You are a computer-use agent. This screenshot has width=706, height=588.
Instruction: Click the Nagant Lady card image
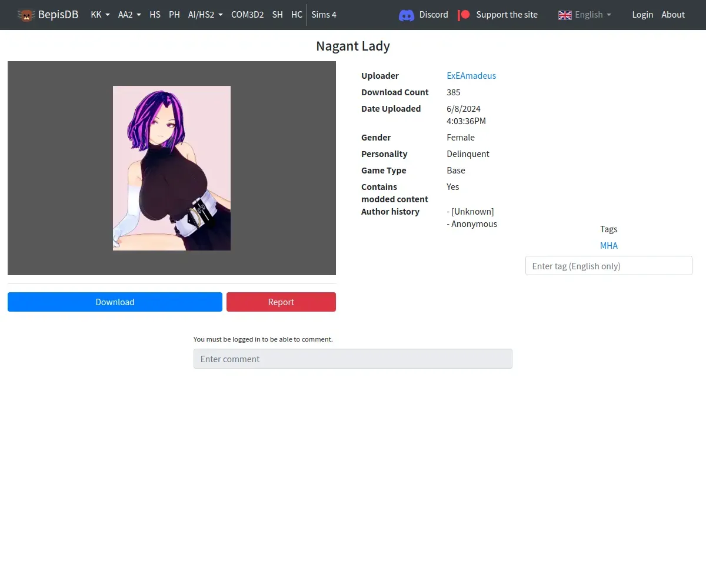click(x=172, y=168)
